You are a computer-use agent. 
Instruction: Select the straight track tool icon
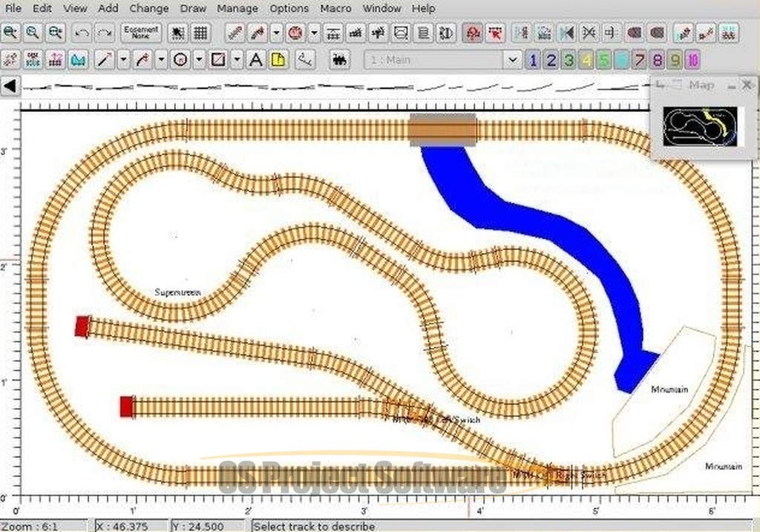point(235,33)
